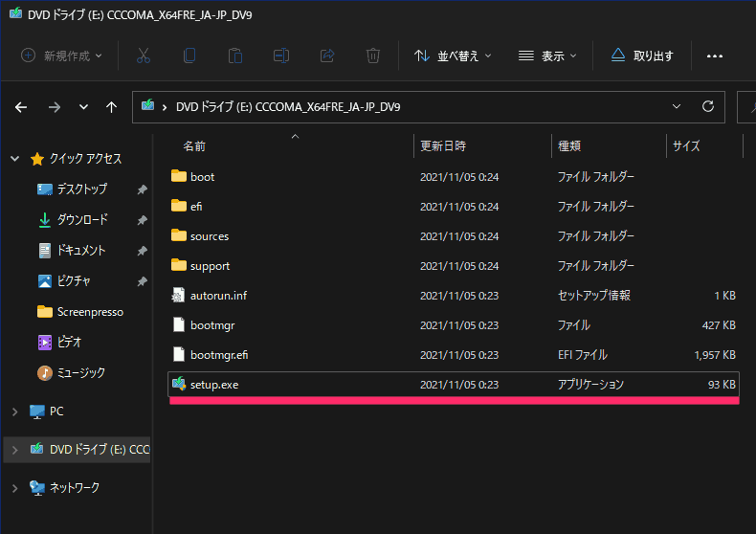Expand the ネットワーク tree node
The image size is (756, 534).
(x=15, y=488)
